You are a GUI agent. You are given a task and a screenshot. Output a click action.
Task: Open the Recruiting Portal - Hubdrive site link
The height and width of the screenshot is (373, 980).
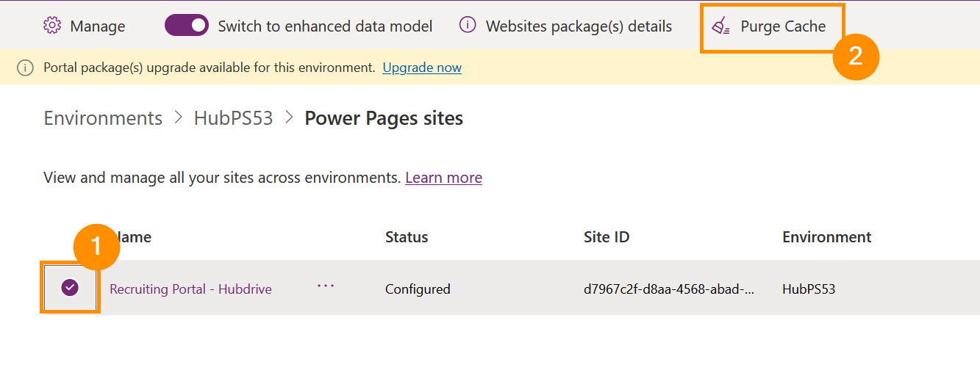(190, 289)
